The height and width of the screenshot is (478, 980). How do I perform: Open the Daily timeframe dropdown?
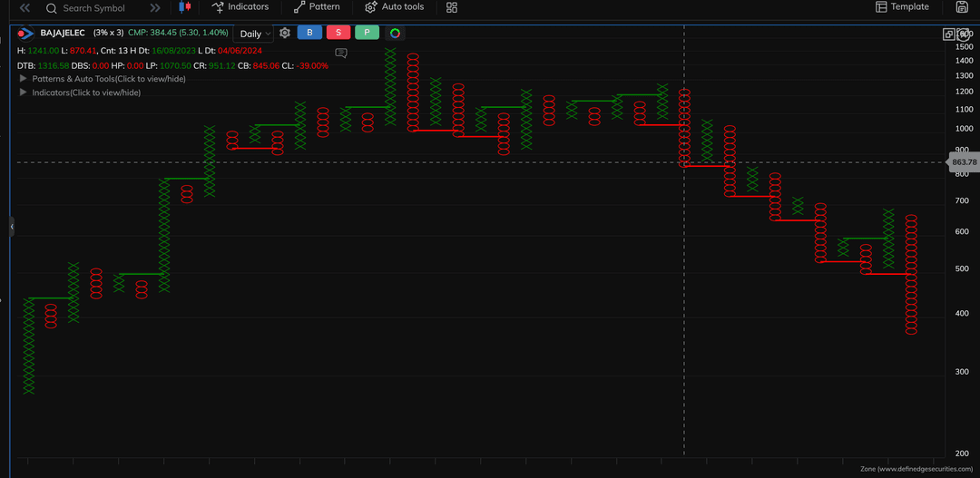point(255,34)
